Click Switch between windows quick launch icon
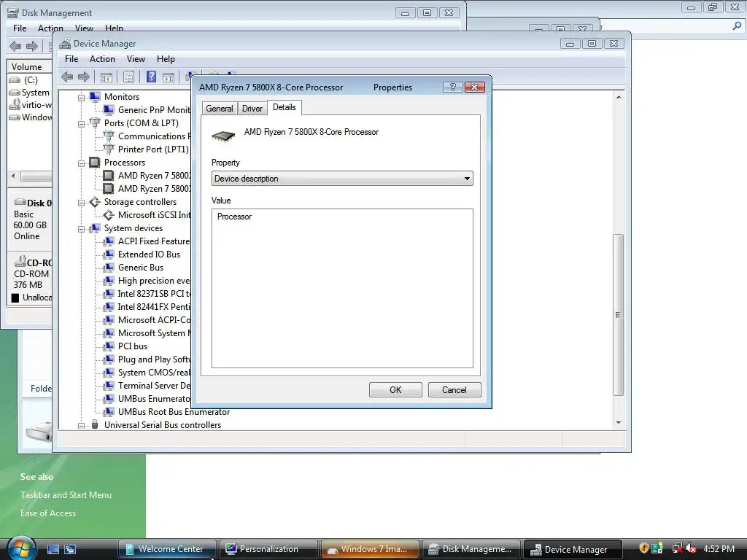 pos(70,549)
